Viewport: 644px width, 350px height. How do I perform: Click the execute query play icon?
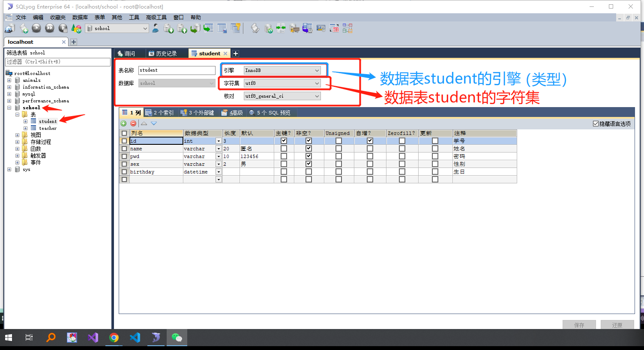(36, 28)
